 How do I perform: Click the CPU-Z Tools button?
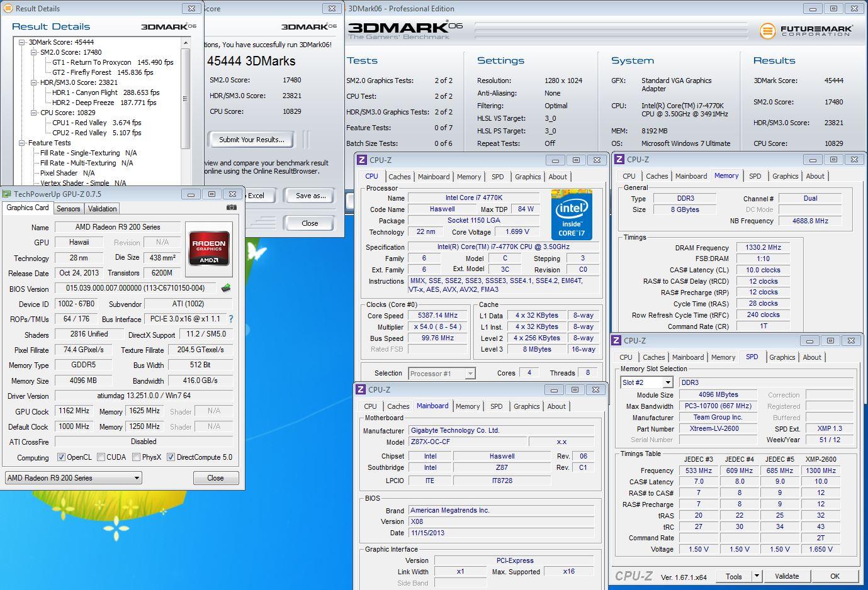(x=733, y=576)
